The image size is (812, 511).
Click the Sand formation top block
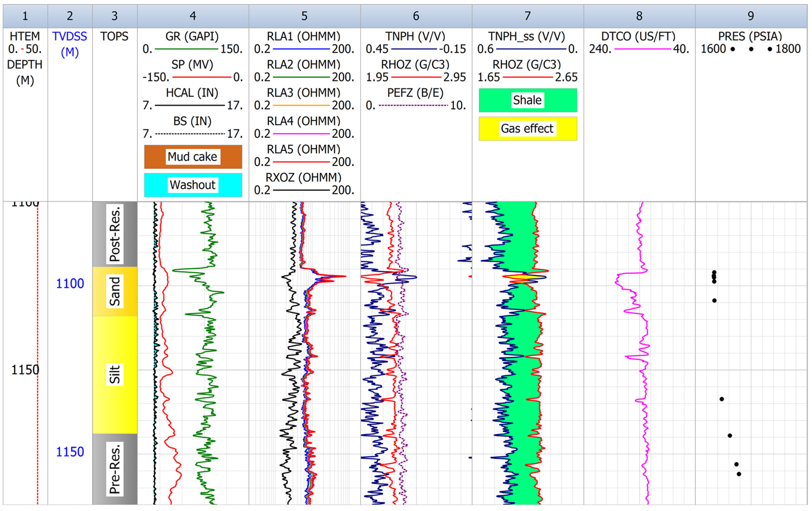[x=115, y=292]
